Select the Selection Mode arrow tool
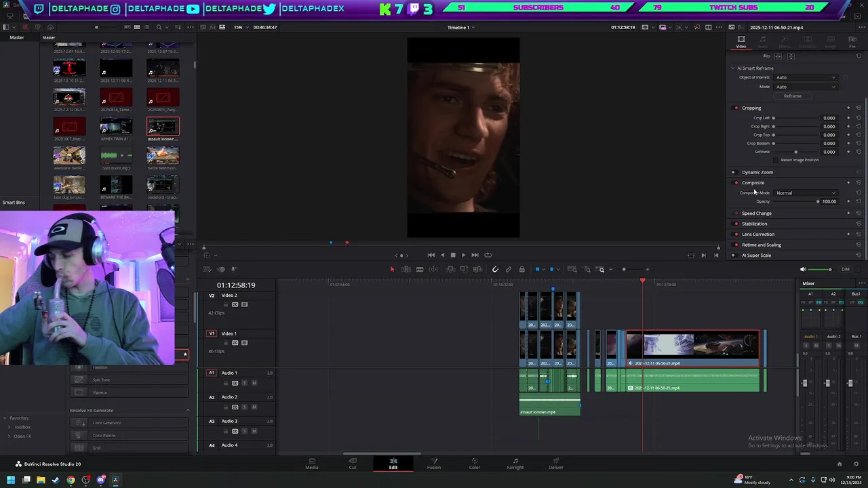 tap(393, 269)
